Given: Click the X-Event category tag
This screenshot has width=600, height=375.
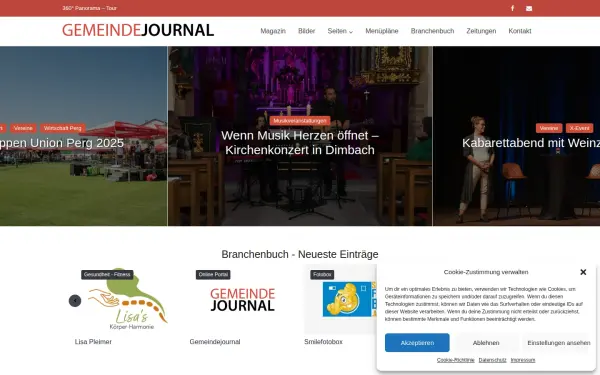Looking at the screenshot, I should (579, 128).
